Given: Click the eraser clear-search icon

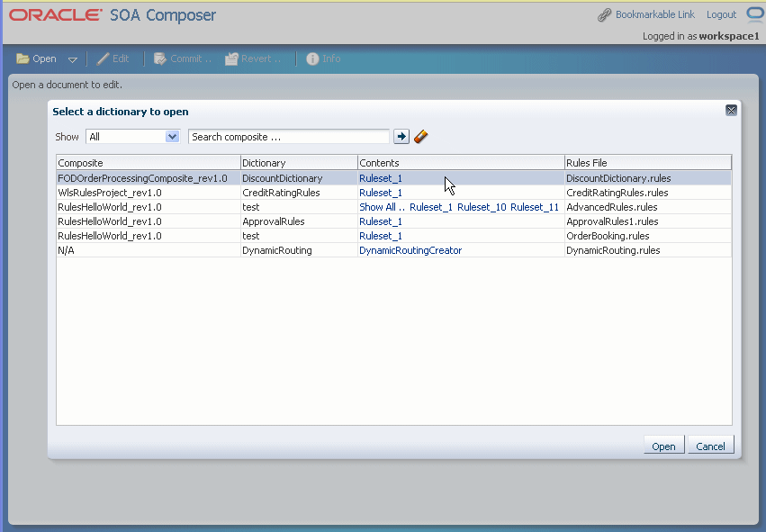Looking at the screenshot, I should click(420, 137).
